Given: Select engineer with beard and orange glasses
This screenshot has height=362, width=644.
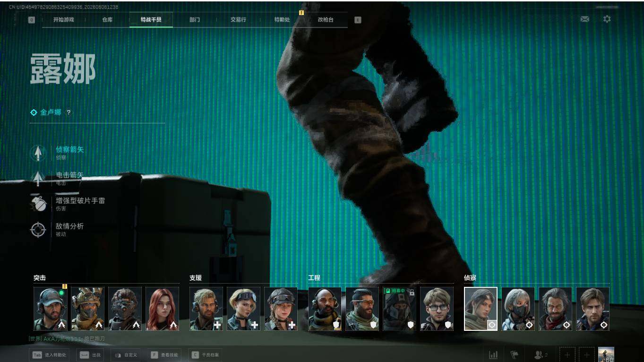Looking at the screenshot, I should 362,309.
